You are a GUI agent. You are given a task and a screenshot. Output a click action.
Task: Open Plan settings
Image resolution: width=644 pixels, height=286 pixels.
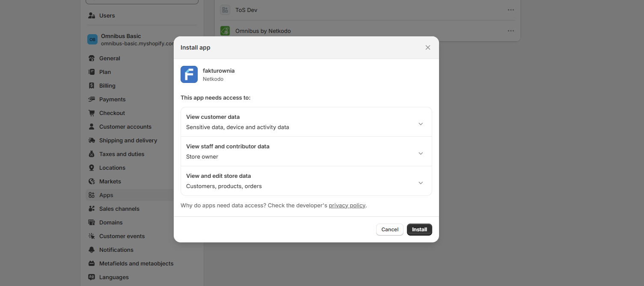[105, 72]
